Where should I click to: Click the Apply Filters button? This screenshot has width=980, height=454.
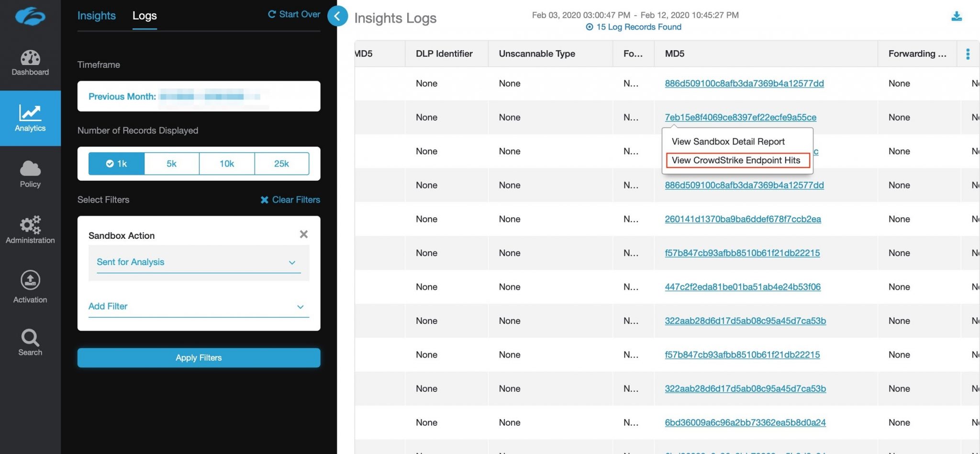[x=198, y=357]
